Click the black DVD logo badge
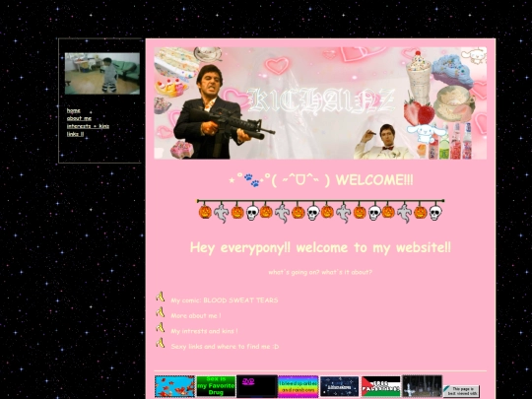Screen dimensions: 532x399 (x=257, y=386)
